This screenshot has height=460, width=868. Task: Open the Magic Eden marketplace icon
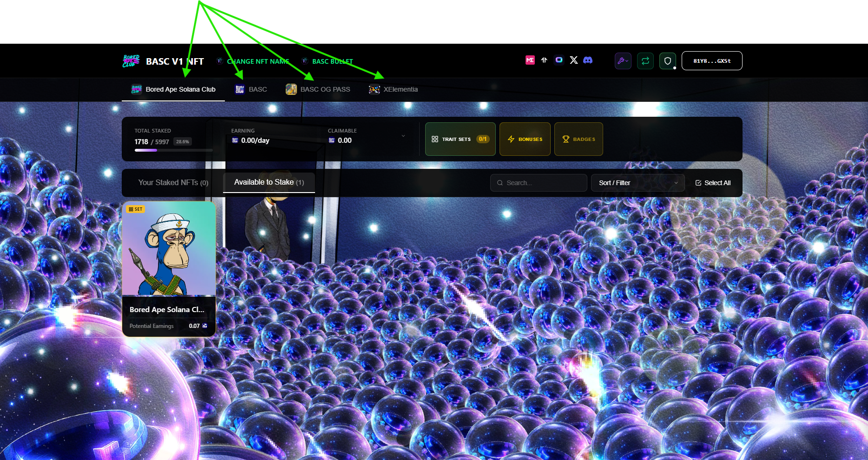coord(530,60)
